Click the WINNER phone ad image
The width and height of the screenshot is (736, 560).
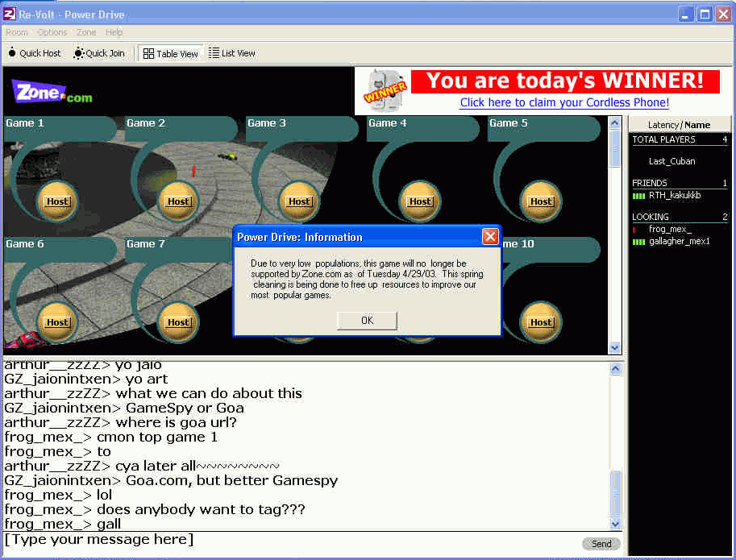pyautogui.click(x=385, y=91)
